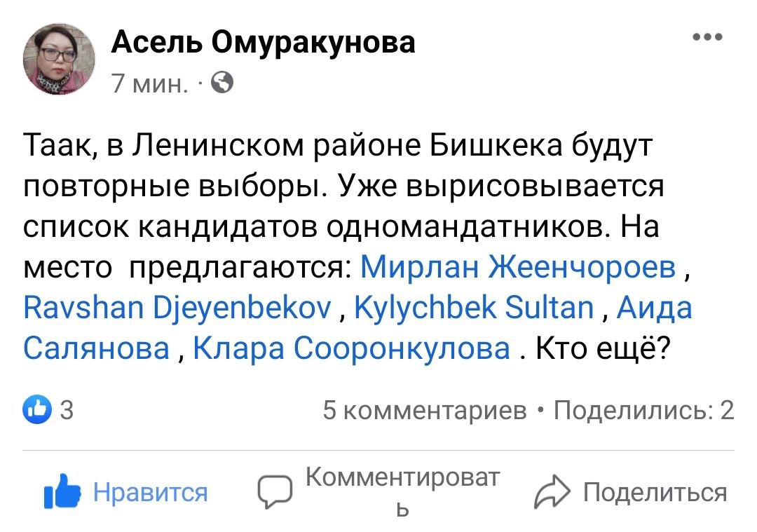Visit Kylychbek Sultan's tagged profile
Image resolution: width=757 pixels, height=532 pixels.
[x=475, y=307]
